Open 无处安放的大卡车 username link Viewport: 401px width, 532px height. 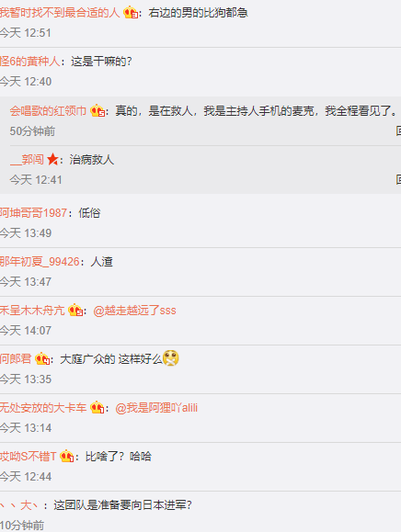(x=43, y=407)
